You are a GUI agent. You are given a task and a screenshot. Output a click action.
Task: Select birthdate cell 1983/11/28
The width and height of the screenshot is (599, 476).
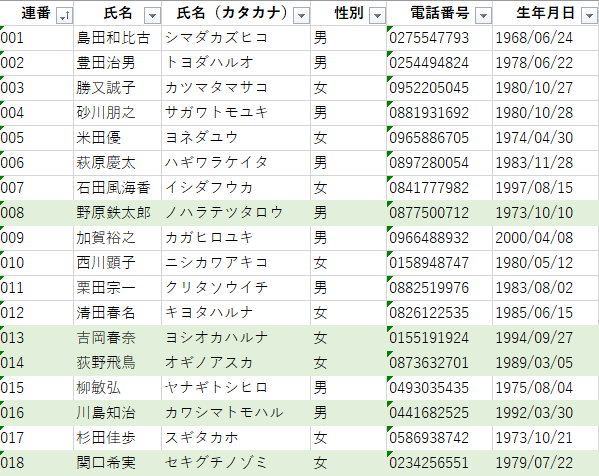click(x=546, y=163)
